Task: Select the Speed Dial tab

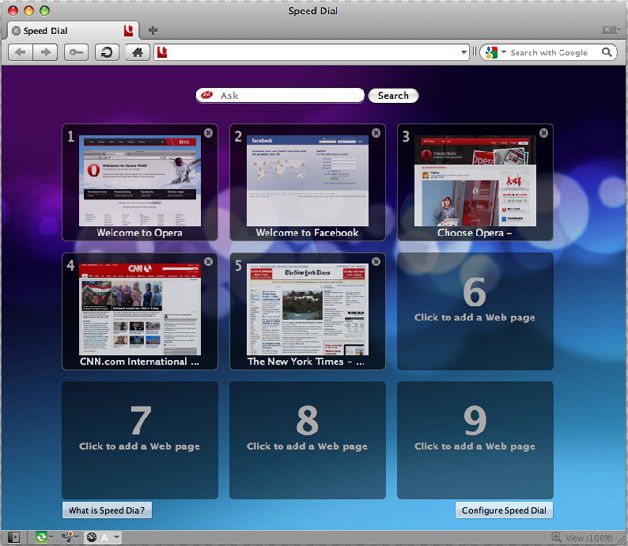Action: coord(72,31)
